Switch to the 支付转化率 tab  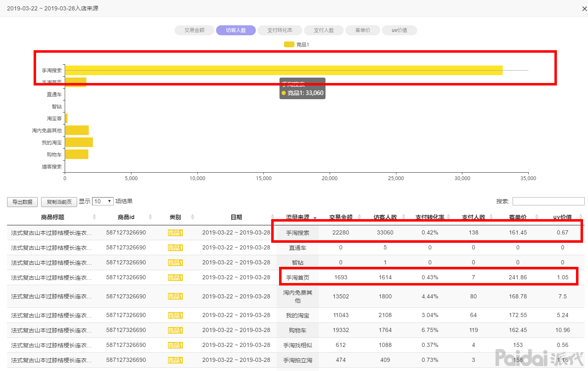click(280, 30)
